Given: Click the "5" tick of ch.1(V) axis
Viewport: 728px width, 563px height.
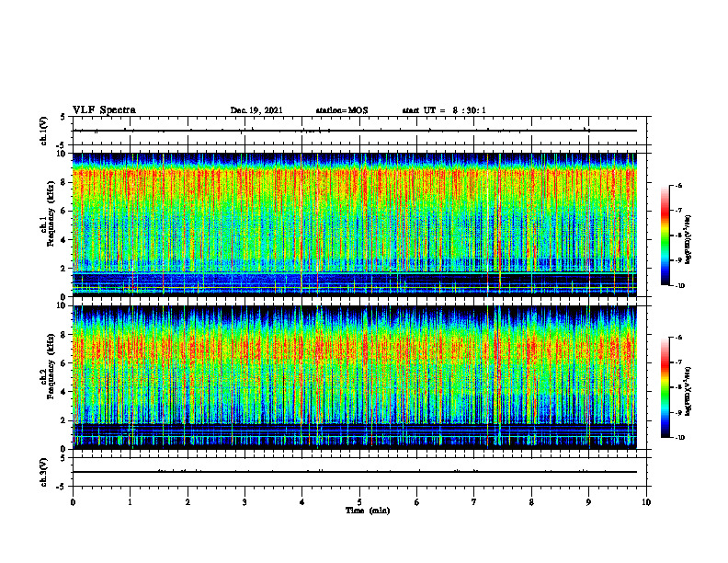Looking at the screenshot, I should (64, 117).
